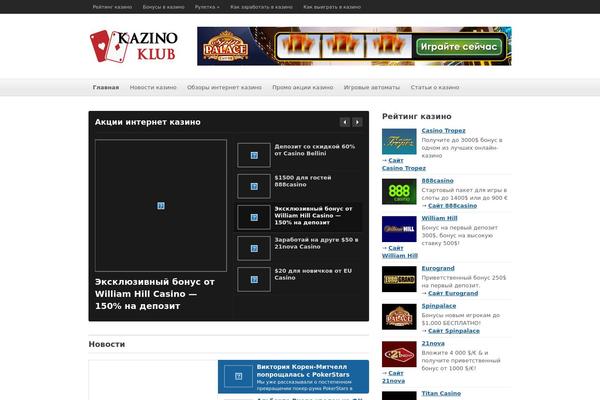This screenshot has height=400, width=600.
Task: Open Статьи о казино tab
Action: click(x=435, y=87)
